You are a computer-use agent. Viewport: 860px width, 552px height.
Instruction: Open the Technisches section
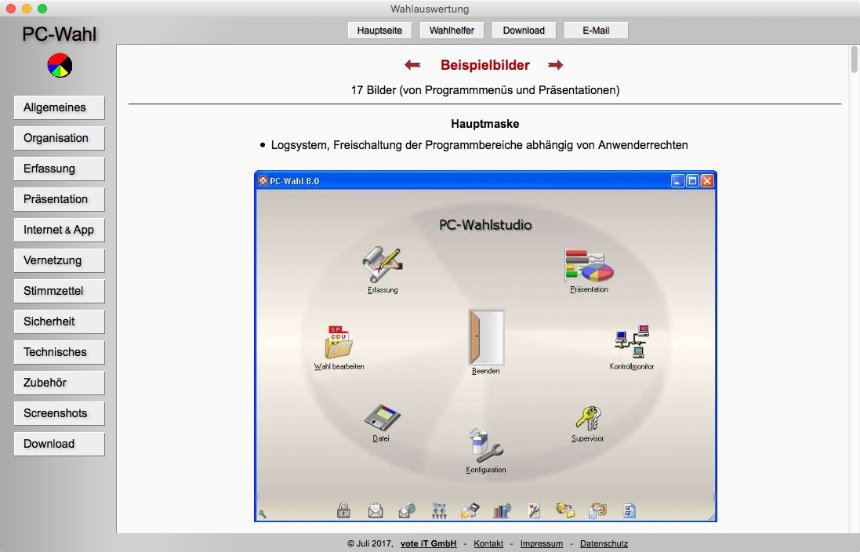point(59,352)
